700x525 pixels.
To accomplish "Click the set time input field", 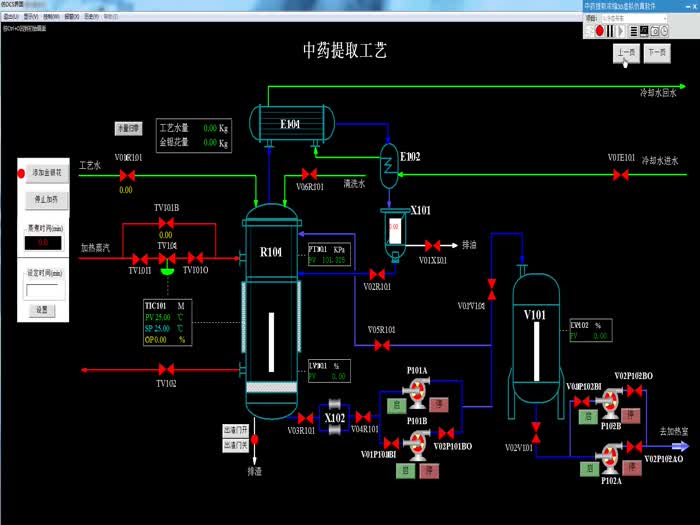I will (42, 290).
